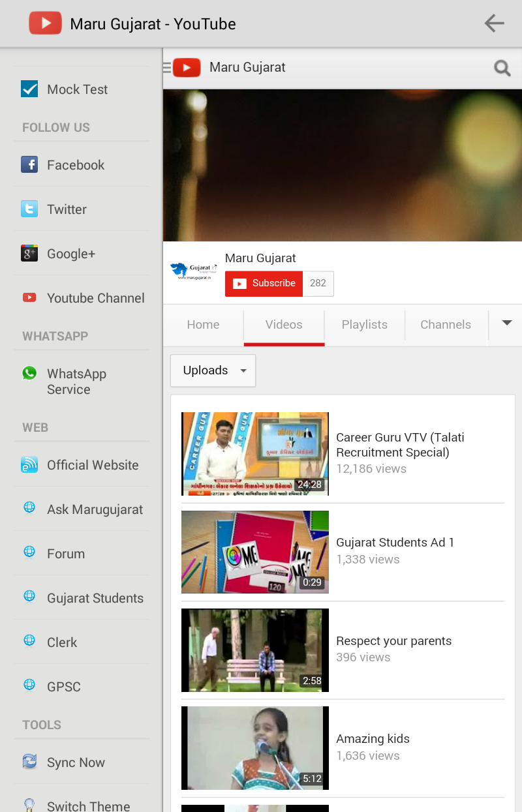This screenshot has width=522, height=812.
Task: Subscribe to Maru Gujarat channel
Action: (x=264, y=284)
